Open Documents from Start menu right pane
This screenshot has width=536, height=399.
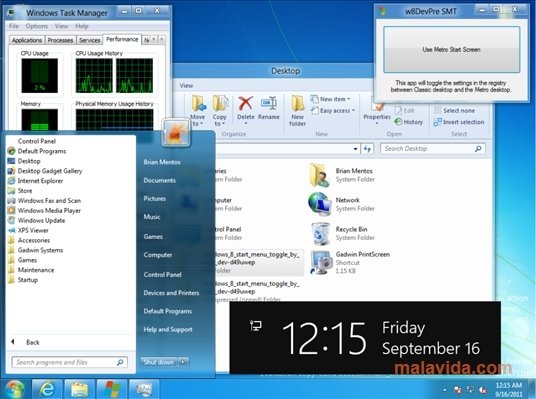[x=160, y=180]
